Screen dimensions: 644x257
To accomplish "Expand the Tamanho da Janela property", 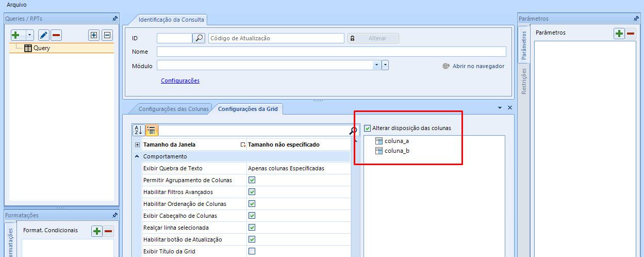I will (137, 145).
